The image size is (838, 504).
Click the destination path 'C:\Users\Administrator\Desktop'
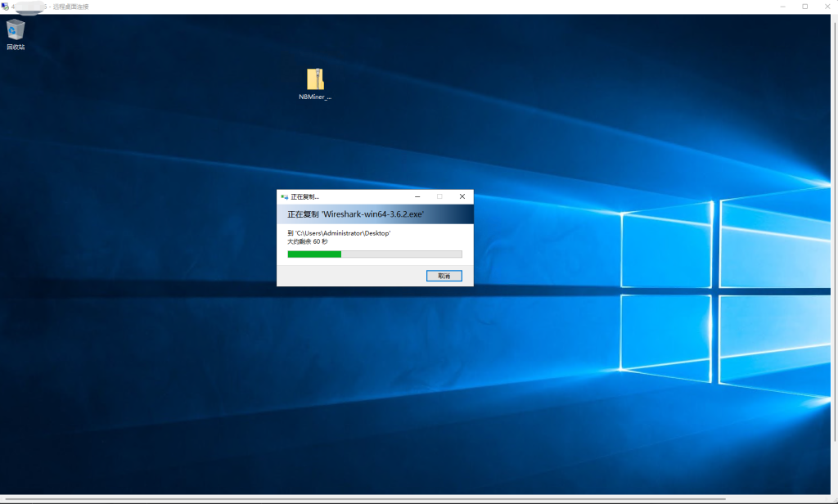click(343, 233)
